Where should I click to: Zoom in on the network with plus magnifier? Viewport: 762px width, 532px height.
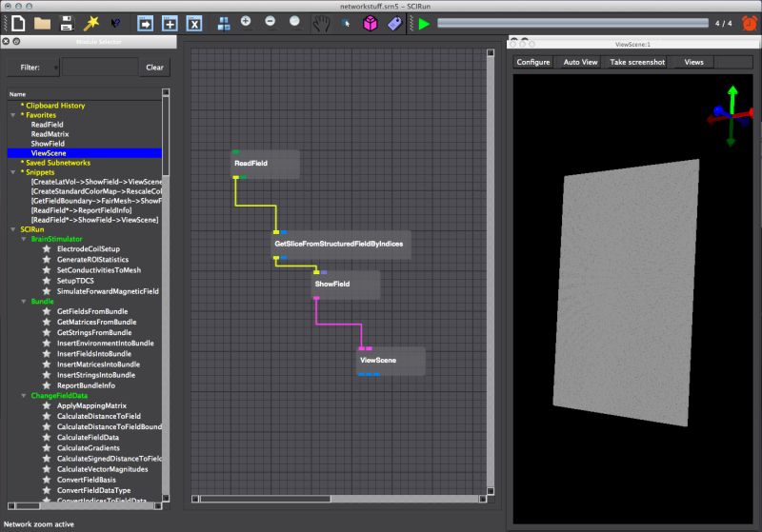(x=246, y=22)
